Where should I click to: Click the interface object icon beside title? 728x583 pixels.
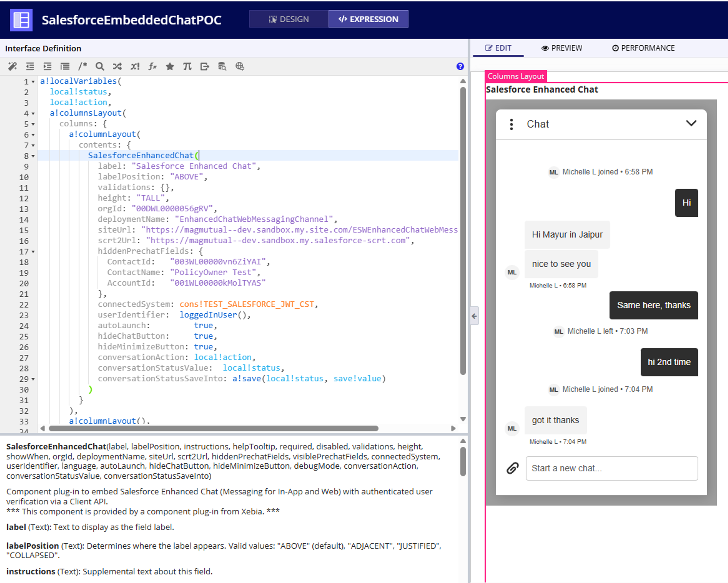click(21, 20)
